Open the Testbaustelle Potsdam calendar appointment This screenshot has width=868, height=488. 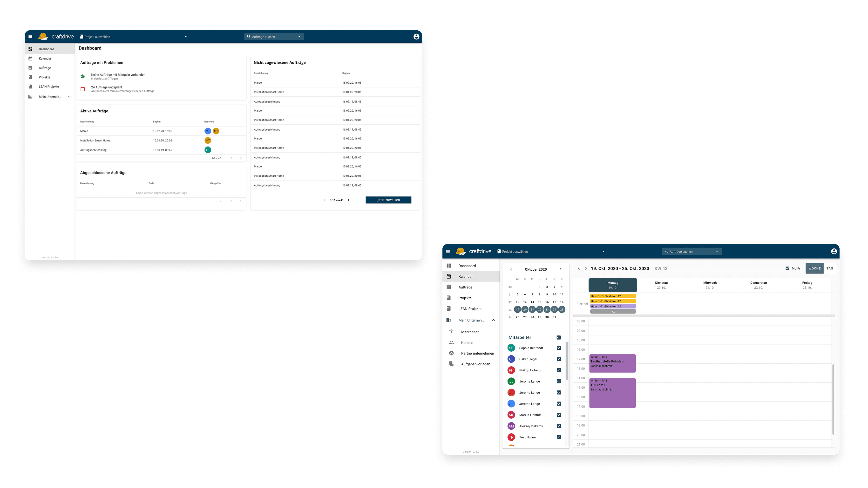click(612, 363)
